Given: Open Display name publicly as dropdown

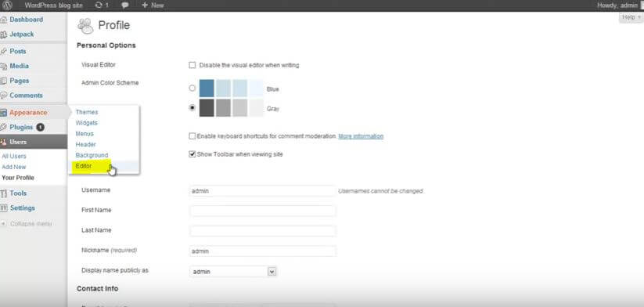Looking at the screenshot, I should (x=233, y=272).
